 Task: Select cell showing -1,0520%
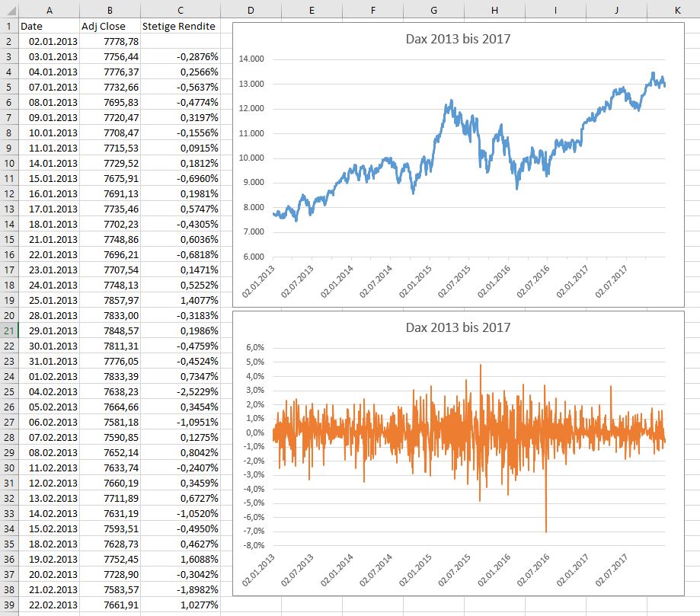coord(181,513)
